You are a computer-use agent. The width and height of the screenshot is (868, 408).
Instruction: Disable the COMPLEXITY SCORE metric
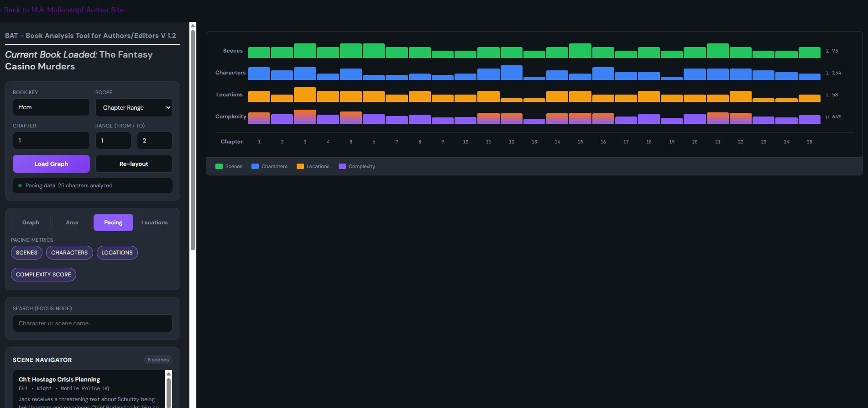click(x=43, y=275)
